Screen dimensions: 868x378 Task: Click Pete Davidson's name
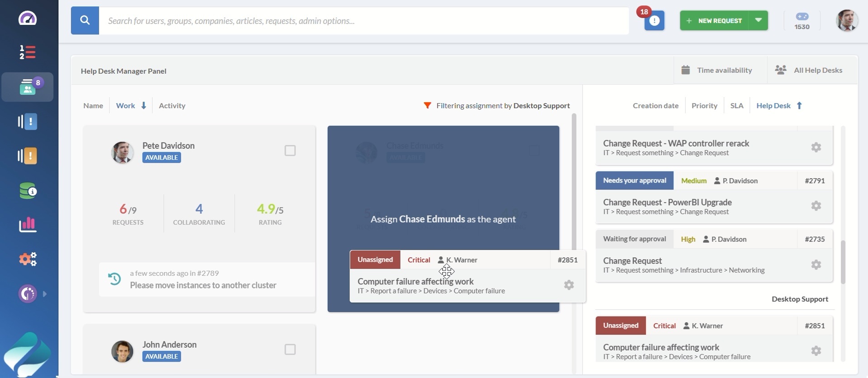[x=168, y=146]
